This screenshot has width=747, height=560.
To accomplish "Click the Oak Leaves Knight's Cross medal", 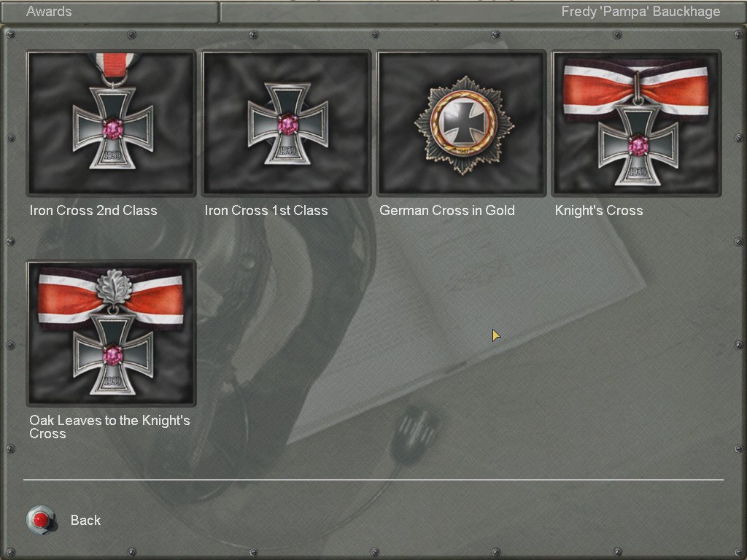I will click(x=112, y=332).
